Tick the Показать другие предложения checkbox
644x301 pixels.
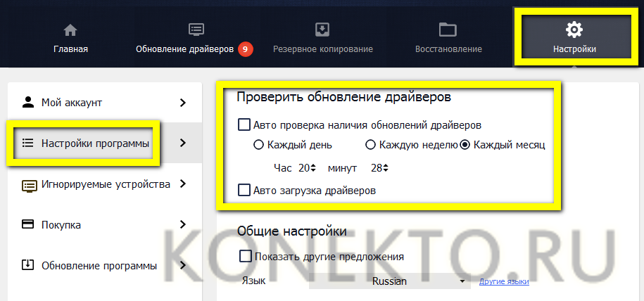click(246, 257)
